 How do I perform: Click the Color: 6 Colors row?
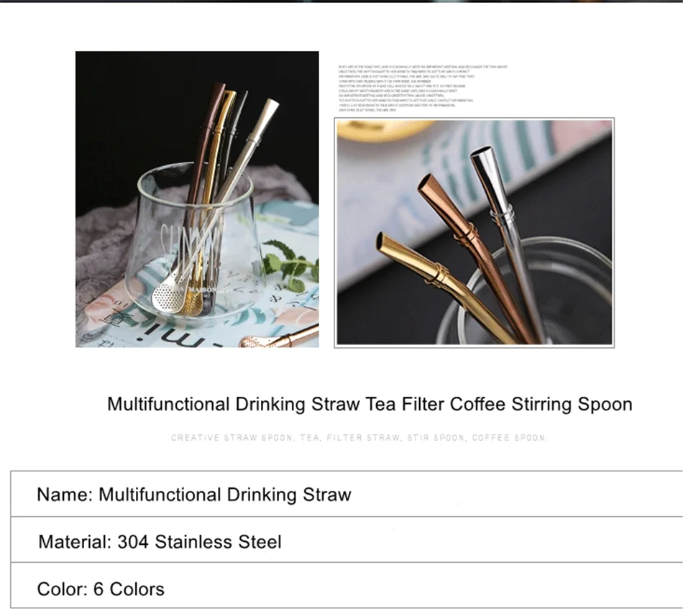(347, 586)
